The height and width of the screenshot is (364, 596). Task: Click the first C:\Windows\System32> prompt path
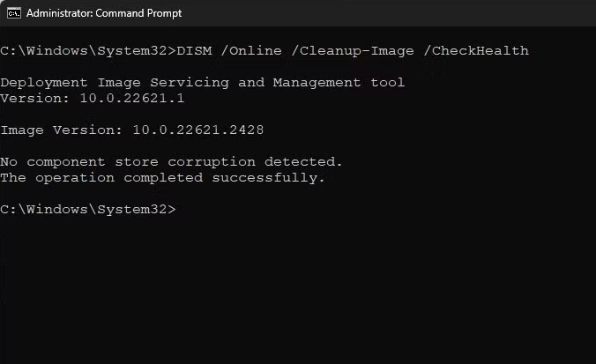tap(88, 50)
